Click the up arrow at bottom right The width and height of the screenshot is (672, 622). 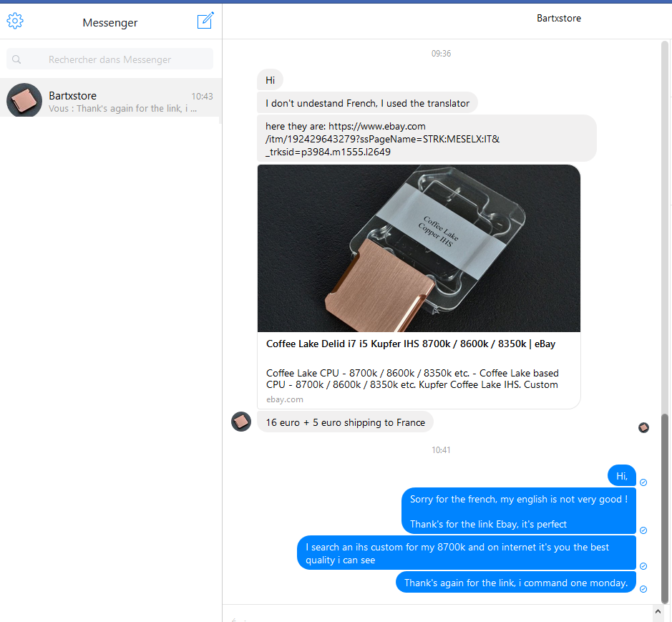pyautogui.click(x=658, y=612)
